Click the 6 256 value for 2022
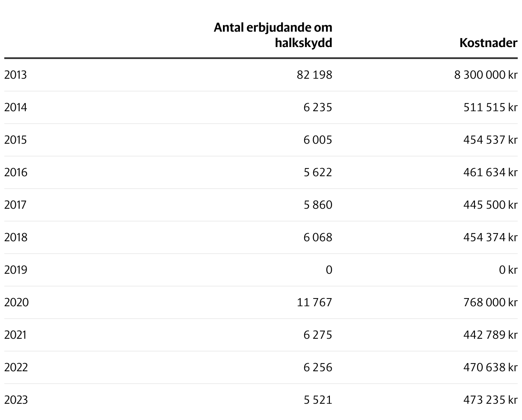 (317, 367)
